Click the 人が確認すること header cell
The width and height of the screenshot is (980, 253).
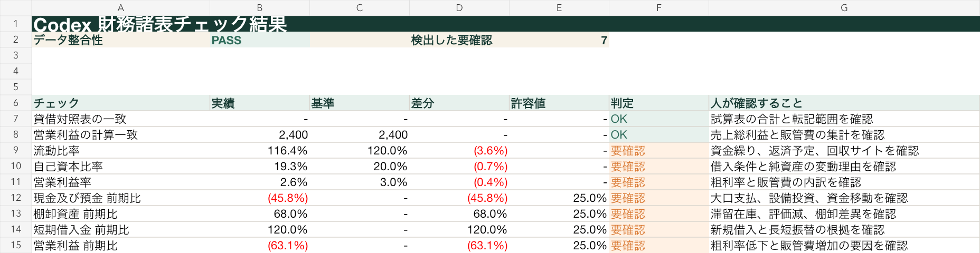click(844, 103)
